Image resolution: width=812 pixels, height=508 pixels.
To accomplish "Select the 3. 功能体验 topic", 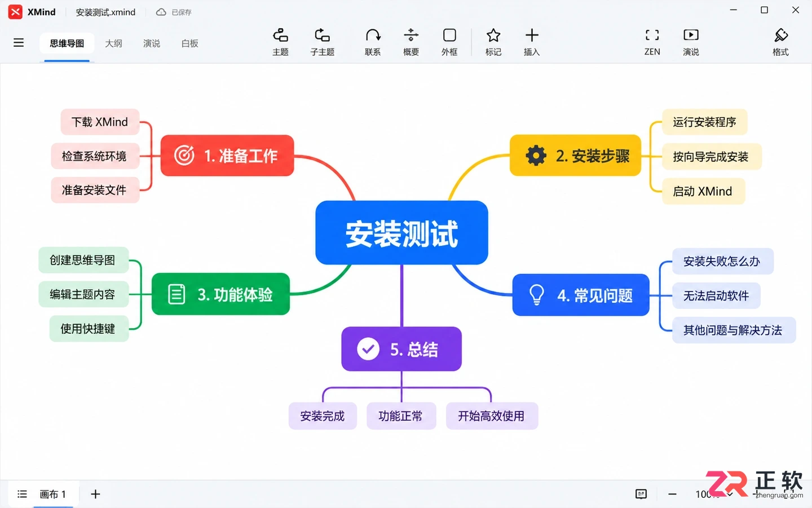I will click(220, 294).
